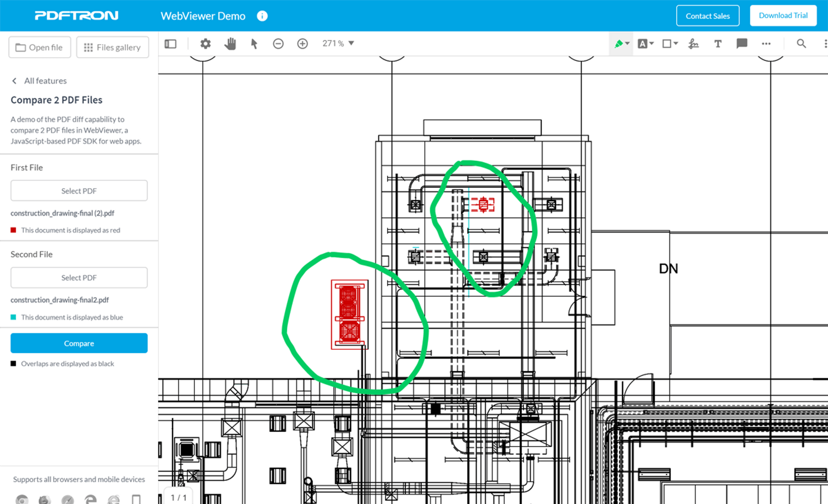Image resolution: width=828 pixels, height=504 pixels.
Task: Toggle the left side panel icon
Action: click(170, 44)
